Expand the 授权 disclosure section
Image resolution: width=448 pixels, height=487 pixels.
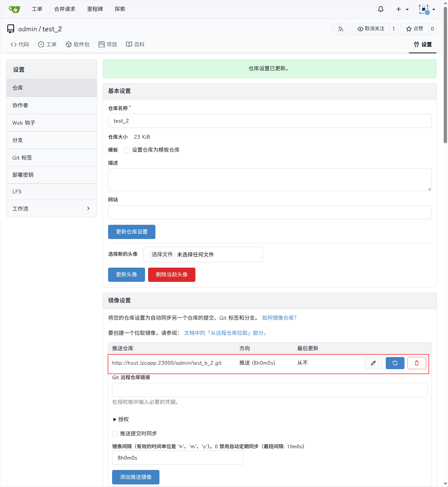click(121, 419)
